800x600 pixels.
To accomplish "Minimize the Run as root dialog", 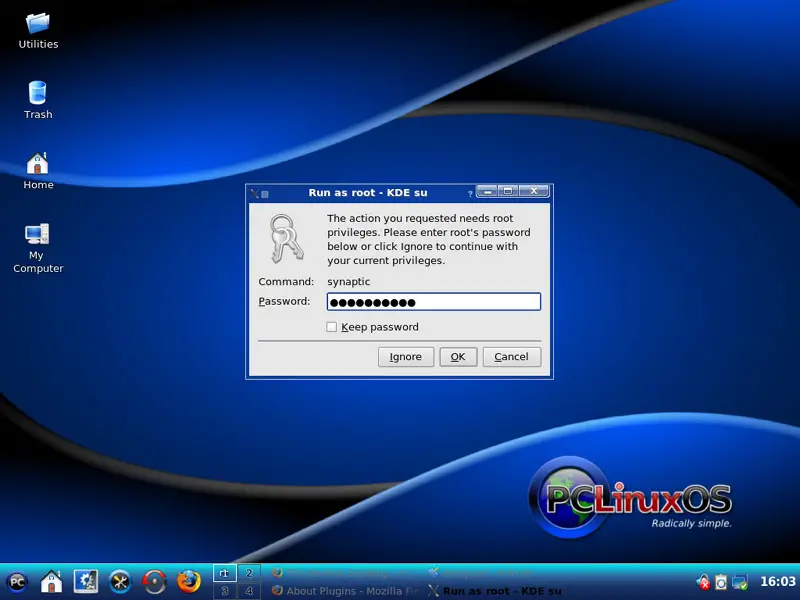I will [x=488, y=191].
